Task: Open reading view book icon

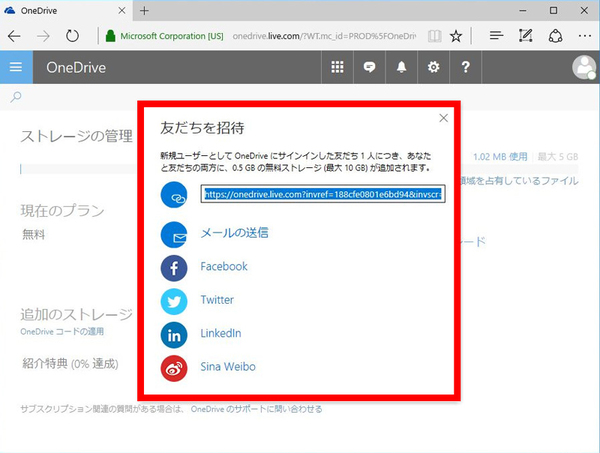Action: tap(435, 36)
